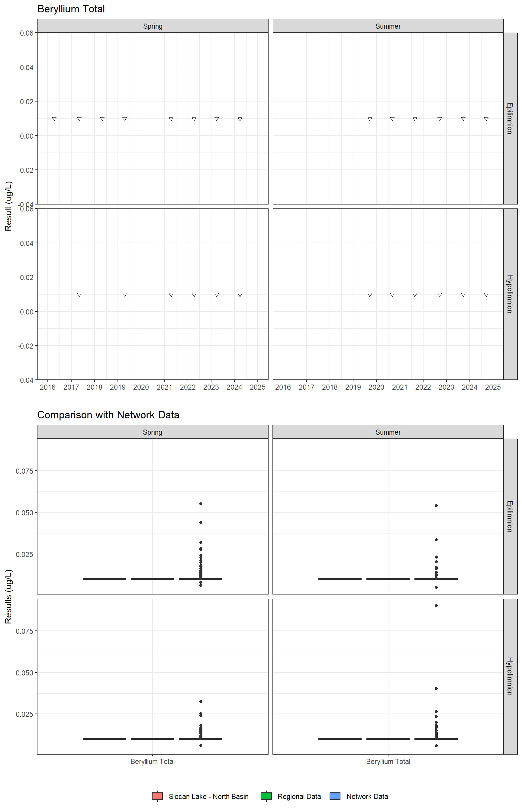The image size is (522, 812).
Task: Click the red Slocan Lake legend swatch
Action: pos(157,796)
